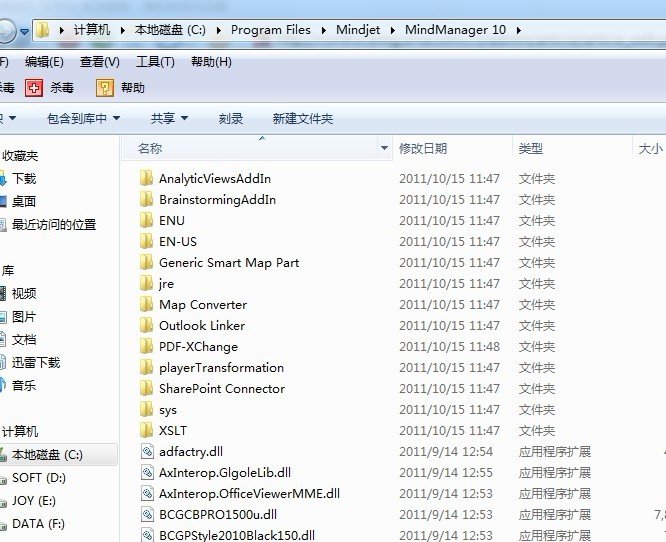Image resolution: width=666 pixels, height=542 pixels.
Task: Click the AxInterop.OfficeViewerMME.dll file icon
Action: tap(147, 494)
